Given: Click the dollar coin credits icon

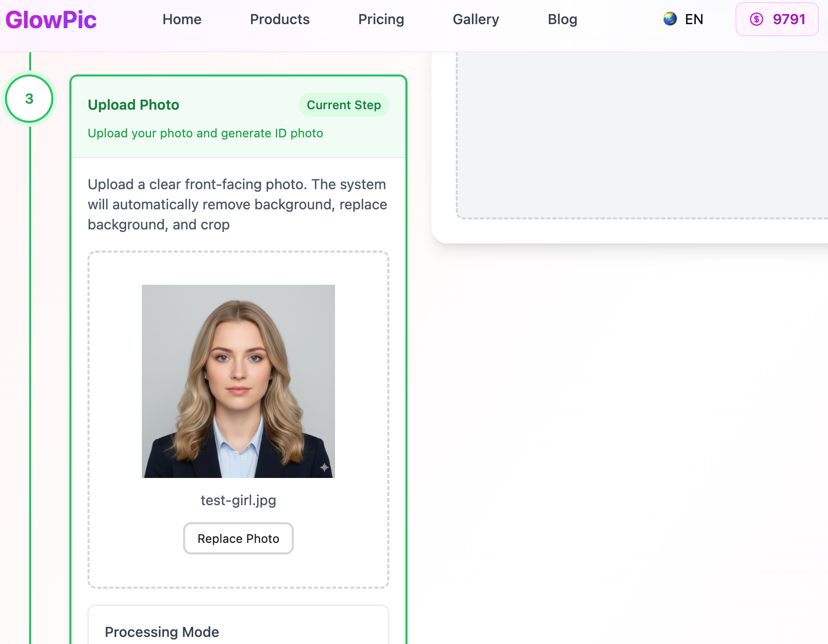Looking at the screenshot, I should click(x=756, y=19).
